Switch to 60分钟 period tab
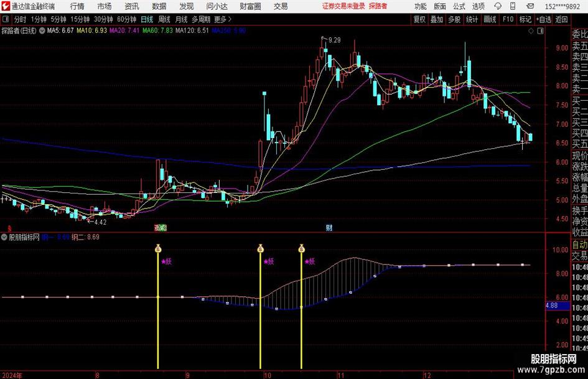Image resolution: width=588 pixels, height=379 pixels. click(x=127, y=19)
